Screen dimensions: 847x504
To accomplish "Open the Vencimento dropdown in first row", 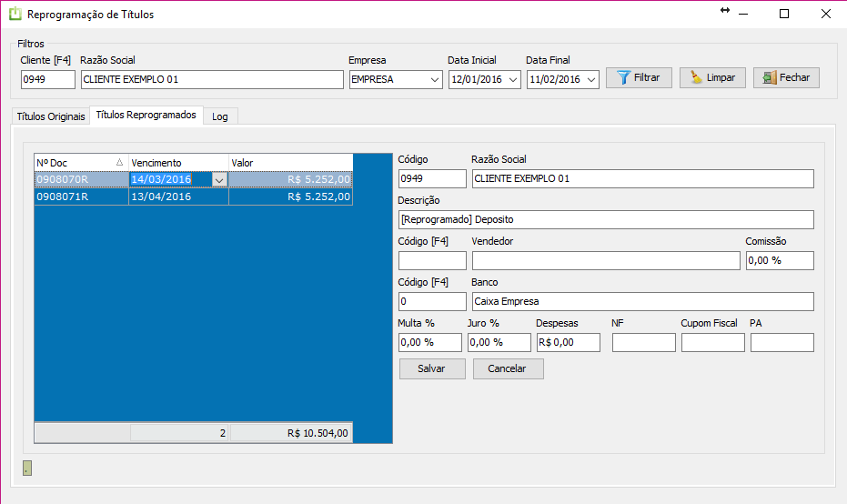I will click(x=218, y=180).
